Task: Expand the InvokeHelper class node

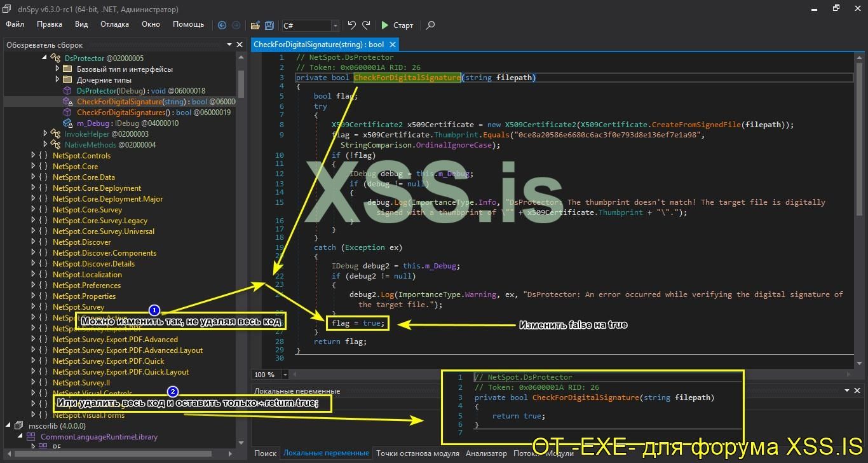Action: (x=45, y=134)
